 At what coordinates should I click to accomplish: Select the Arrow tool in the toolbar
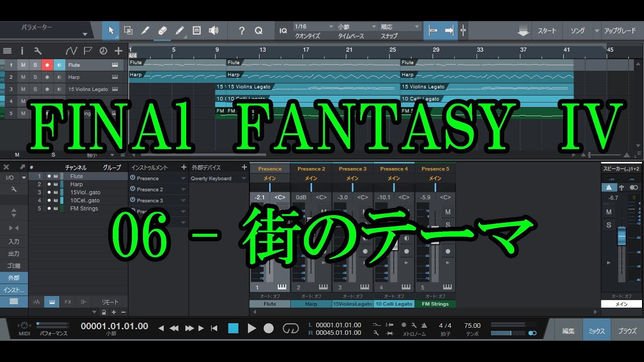[x=111, y=31]
